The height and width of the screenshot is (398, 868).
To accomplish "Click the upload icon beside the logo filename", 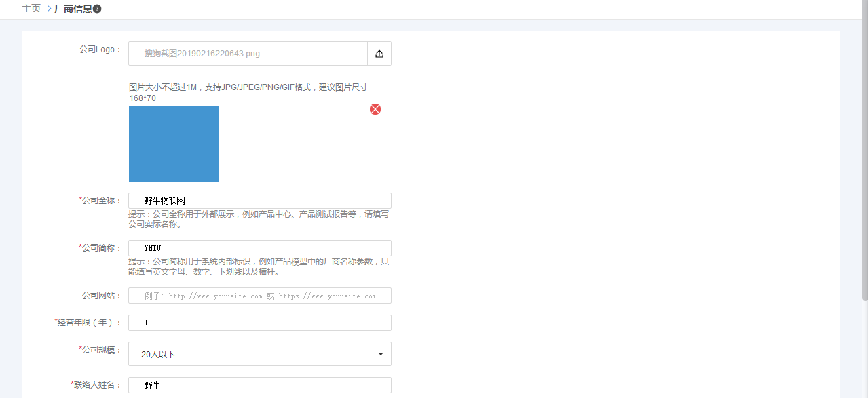I will 379,53.
